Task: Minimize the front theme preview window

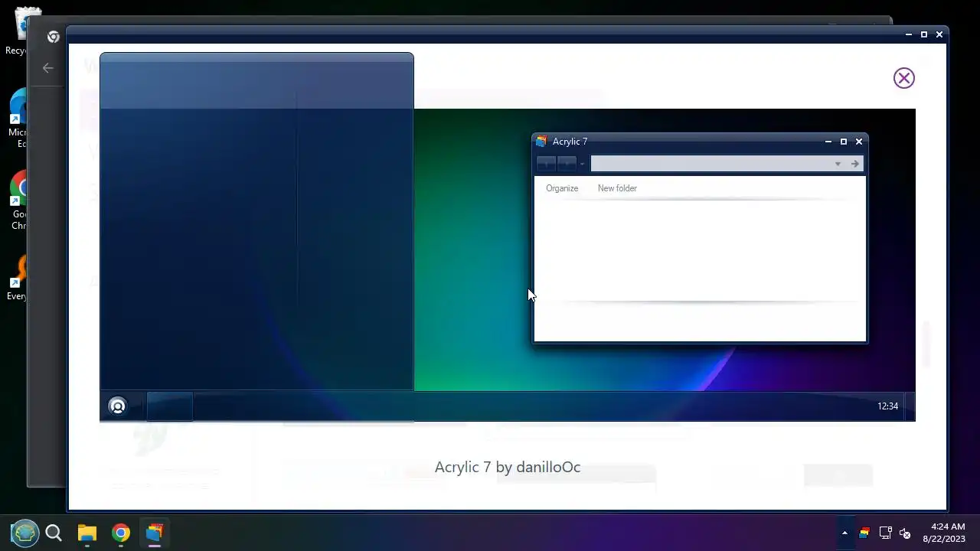Action: click(908, 34)
